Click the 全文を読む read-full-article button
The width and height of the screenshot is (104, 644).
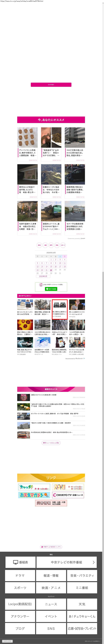51,85
